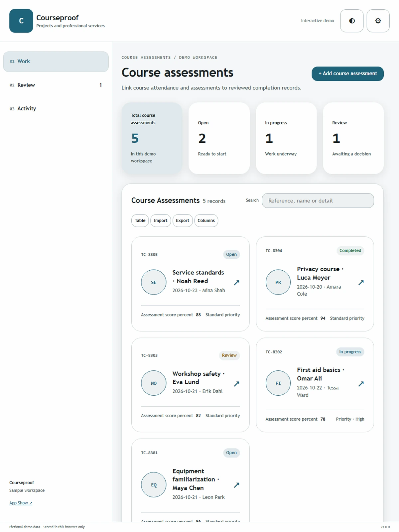Open Service standards · Noah Reed title
Image resolution: width=399 pixels, height=532 pixels.
[198, 277]
